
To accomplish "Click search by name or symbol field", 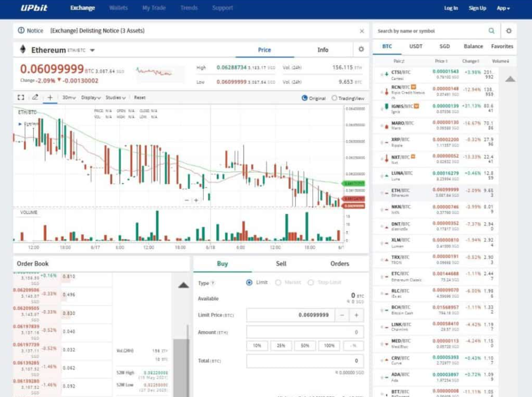I will pos(431,31).
